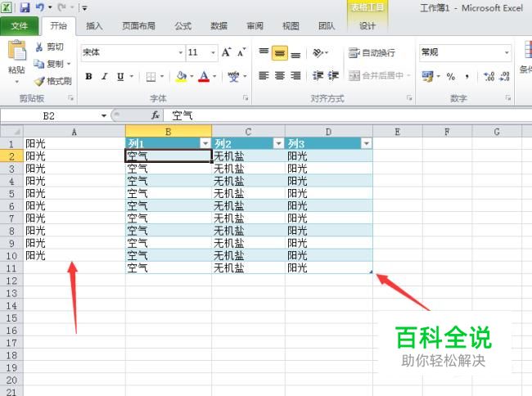Image resolution: width=532 pixels, height=396 pixels.
Task: Open the 列3 filter dropdown
Action: pyautogui.click(x=367, y=144)
